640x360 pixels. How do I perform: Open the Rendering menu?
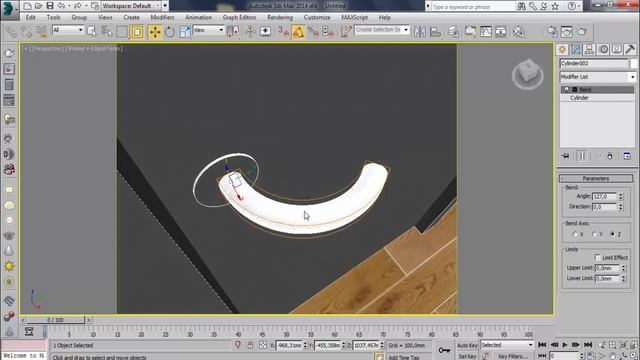(280, 18)
